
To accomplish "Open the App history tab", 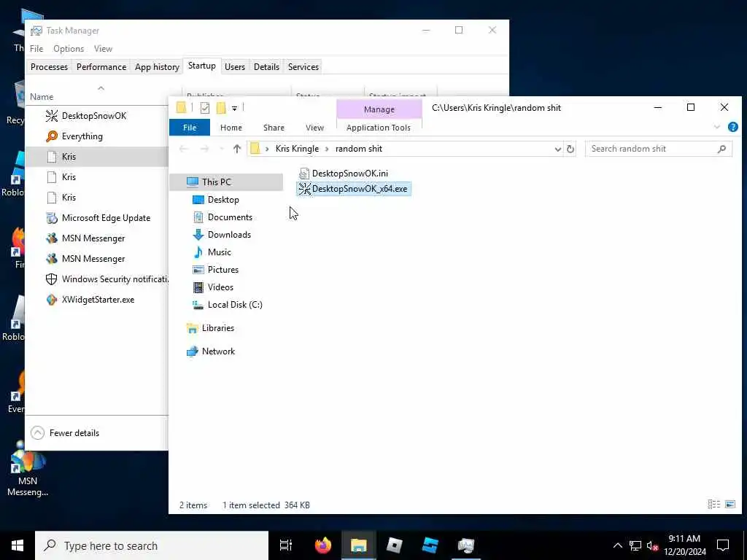I will (x=158, y=67).
